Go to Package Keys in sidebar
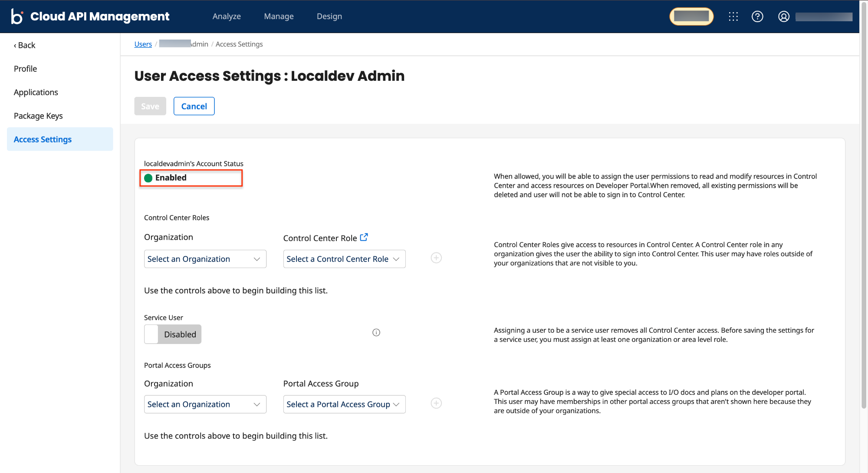868x473 pixels. pos(38,116)
